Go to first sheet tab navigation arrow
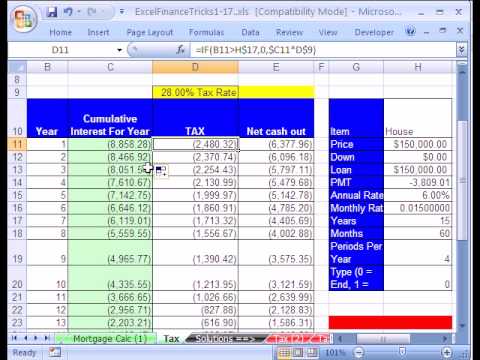 pos(14,338)
